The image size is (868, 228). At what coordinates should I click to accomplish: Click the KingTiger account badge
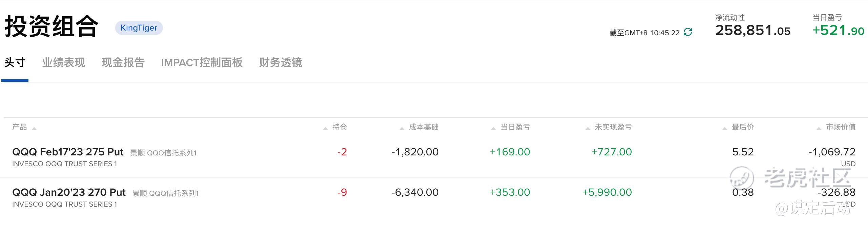point(139,28)
